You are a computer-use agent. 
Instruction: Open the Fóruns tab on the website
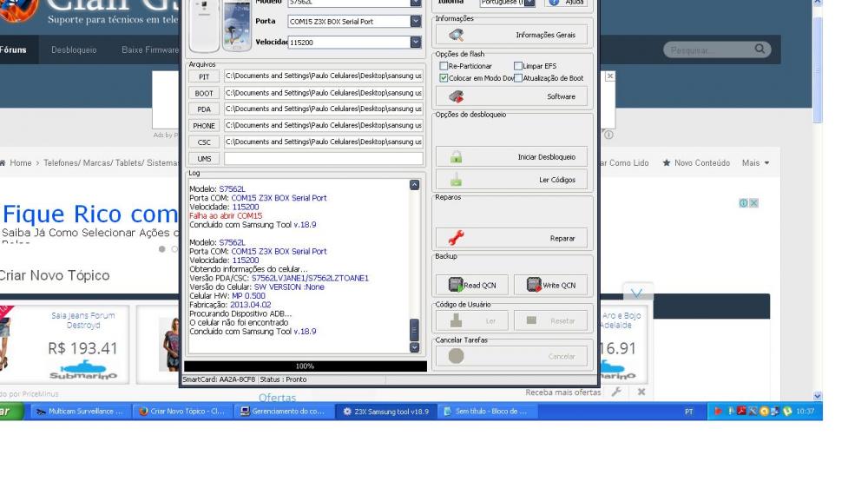pos(13,49)
